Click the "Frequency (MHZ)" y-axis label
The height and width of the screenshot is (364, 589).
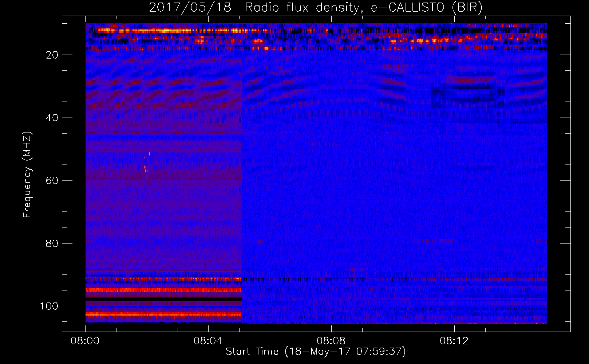tap(27, 174)
